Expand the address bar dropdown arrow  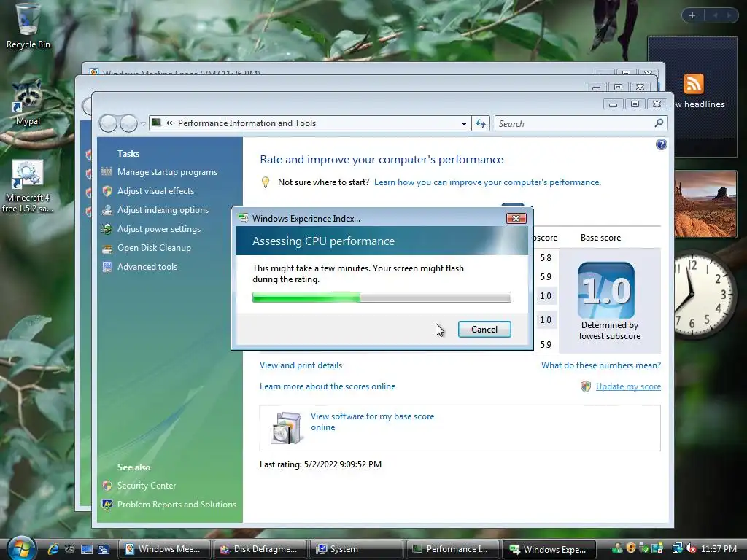click(x=464, y=124)
